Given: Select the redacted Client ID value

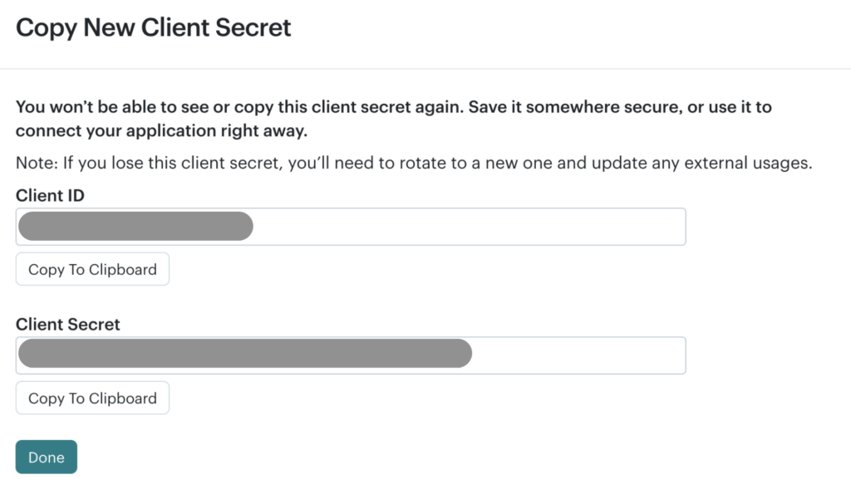Looking at the screenshot, I should pos(135,227).
